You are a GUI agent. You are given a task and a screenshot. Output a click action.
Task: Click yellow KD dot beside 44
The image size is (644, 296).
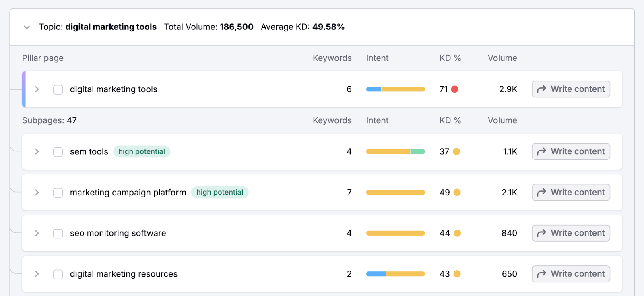tap(457, 233)
